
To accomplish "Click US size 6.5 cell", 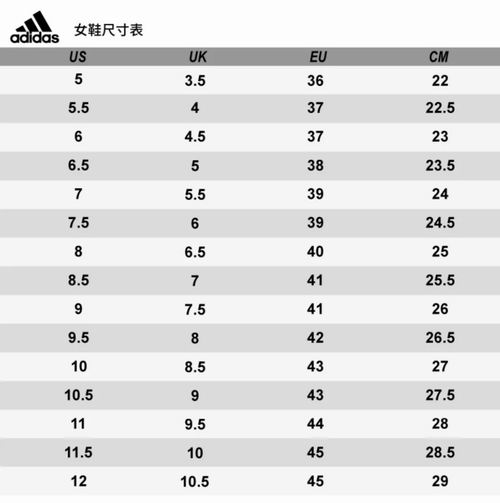I will [x=79, y=165].
